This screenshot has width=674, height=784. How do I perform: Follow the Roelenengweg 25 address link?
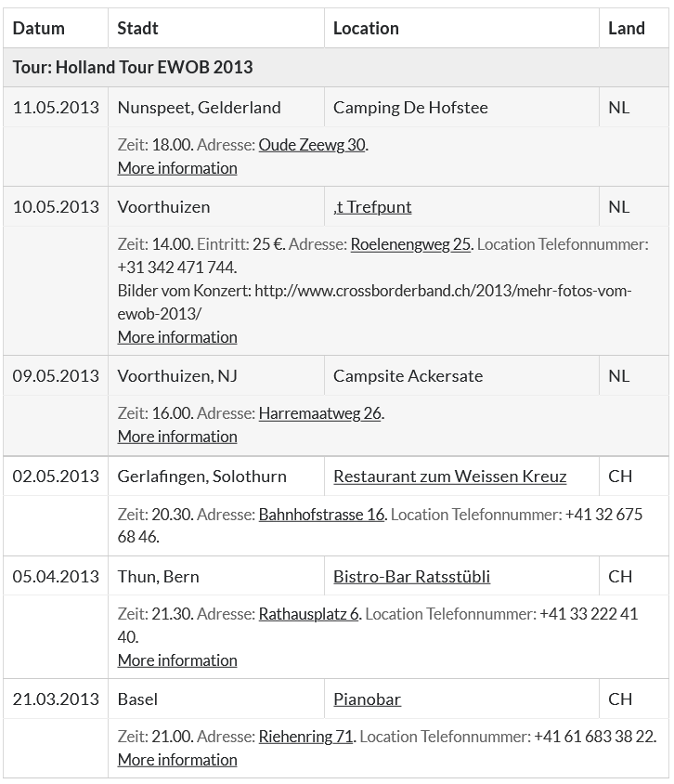coord(410,244)
